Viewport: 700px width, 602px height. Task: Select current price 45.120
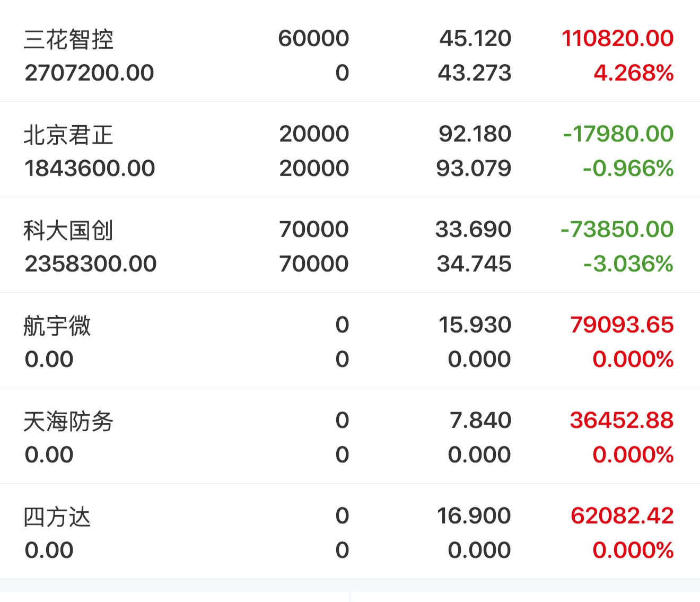[x=475, y=38]
